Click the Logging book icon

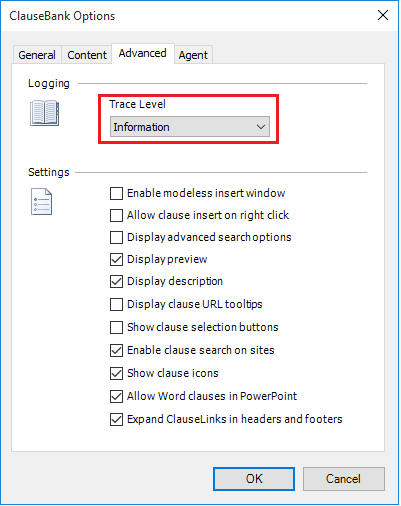click(45, 113)
